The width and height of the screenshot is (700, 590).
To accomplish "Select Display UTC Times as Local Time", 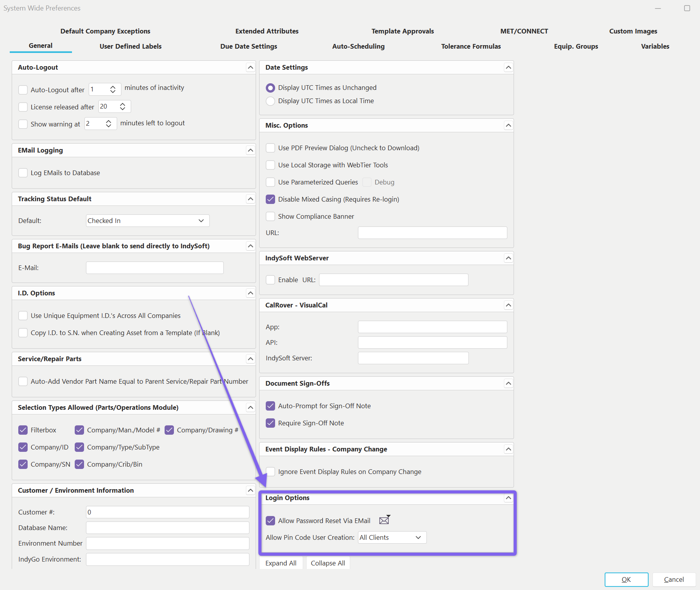I will [x=270, y=101].
